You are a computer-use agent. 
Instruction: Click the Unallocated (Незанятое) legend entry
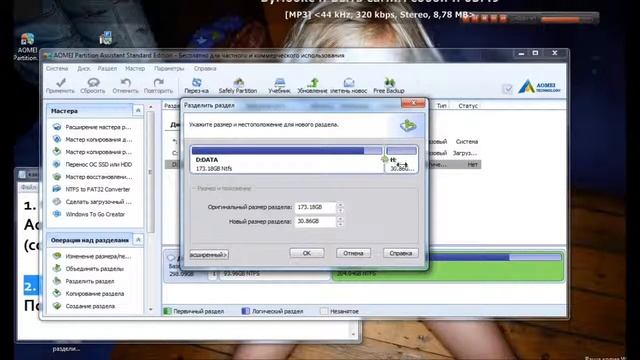click(x=340, y=311)
